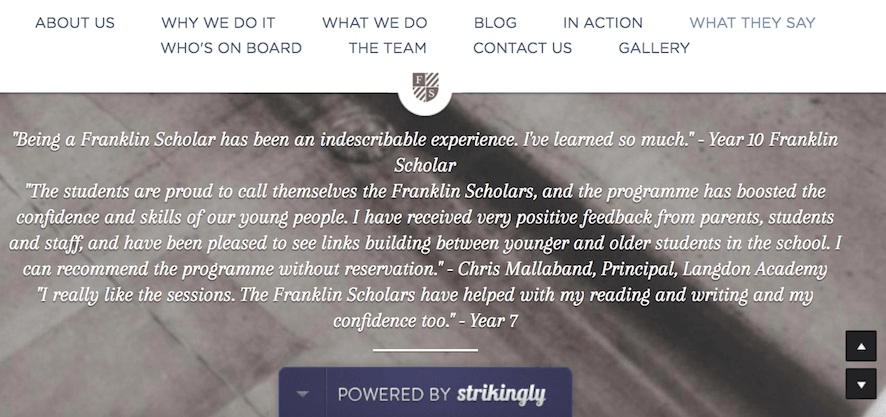The image size is (886, 417).
Task: Click the Year 10 Franklin Scholar quote
Action: pyautogui.click(x=425, y=152)
